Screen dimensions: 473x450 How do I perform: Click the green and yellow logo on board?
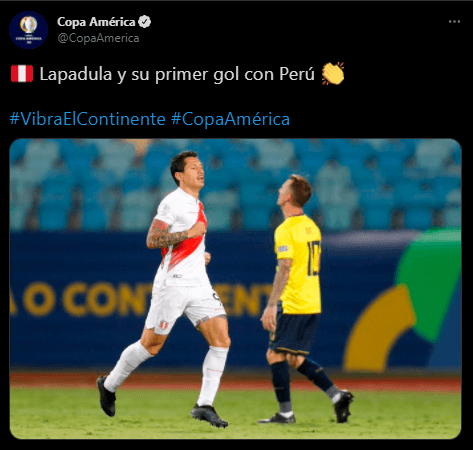coord(403,300)
